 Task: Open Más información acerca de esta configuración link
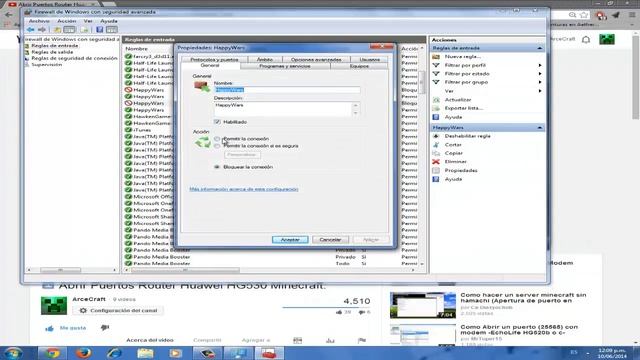pyautogui.click(x=244, y=189)
